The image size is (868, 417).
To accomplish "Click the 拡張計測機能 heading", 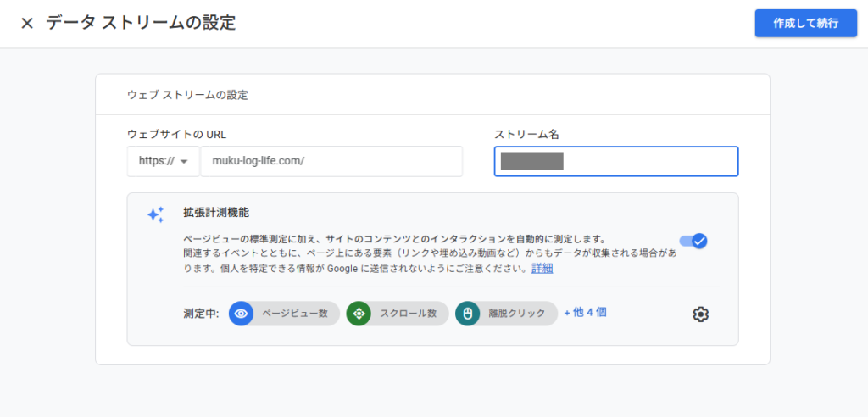I will [216, 213].
